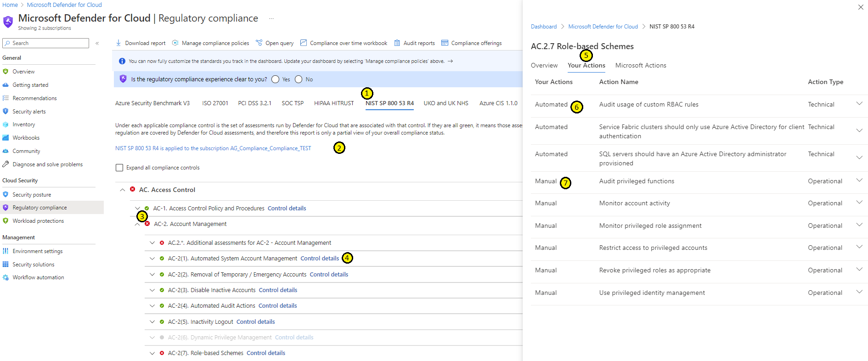Viewport: 868px width, 361px height.
Task: Open the ellipsis more options menu
Action: pyautogui.click(x=271, y=19)
